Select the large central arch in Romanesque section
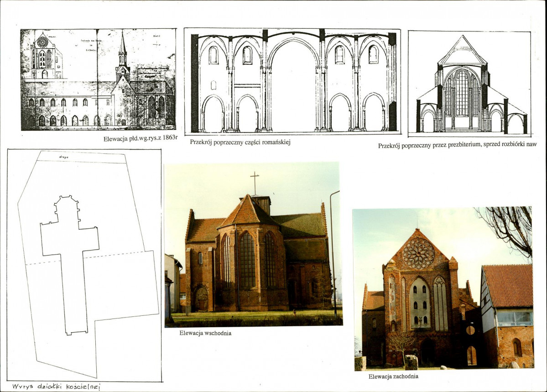The width and height of the screenshot is (547, 392). click(x=293, y=84)
